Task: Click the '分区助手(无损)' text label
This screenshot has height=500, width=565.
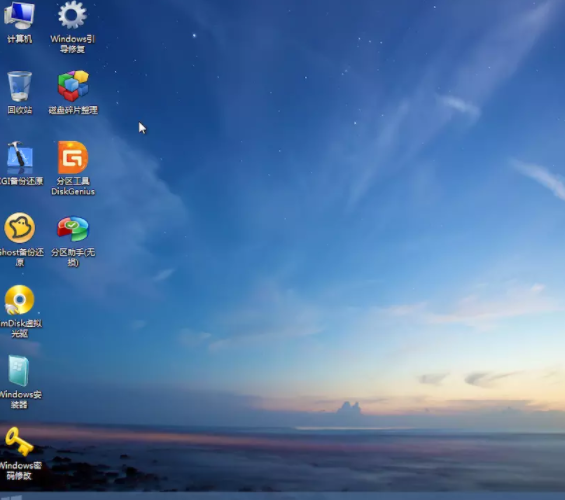Action: click(x=73, y=257)
